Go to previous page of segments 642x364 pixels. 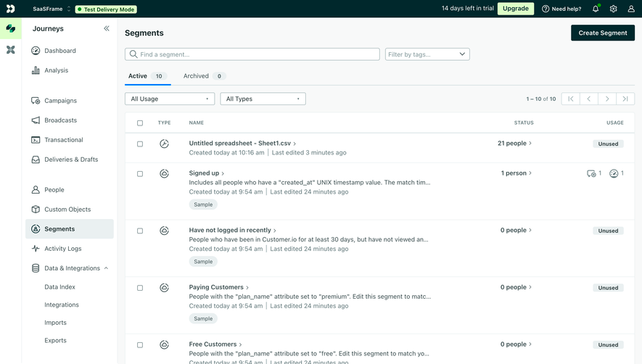tap(589, 99)
